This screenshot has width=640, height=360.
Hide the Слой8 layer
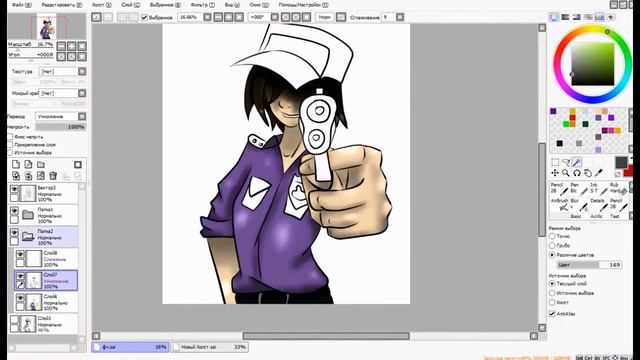coord(20,254)
